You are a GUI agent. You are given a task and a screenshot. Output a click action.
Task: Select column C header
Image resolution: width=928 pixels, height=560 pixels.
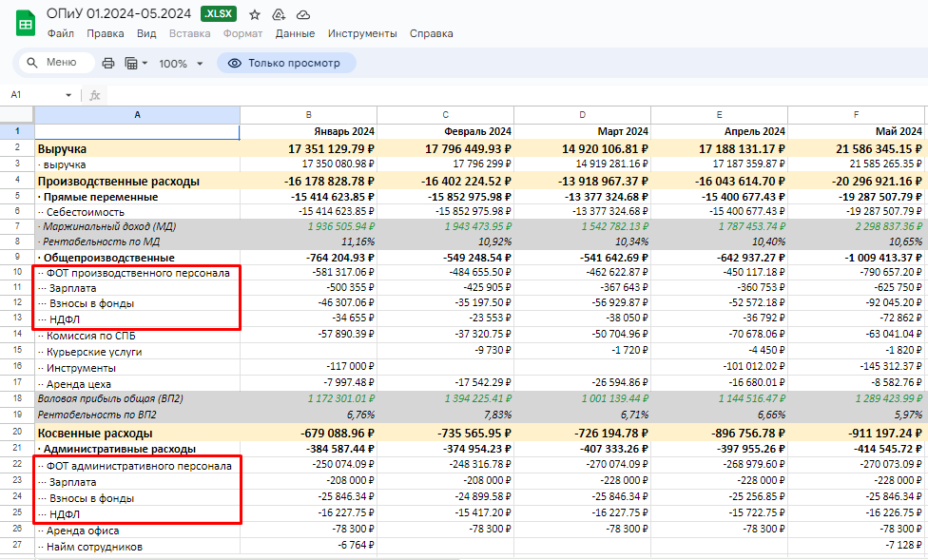445,114
